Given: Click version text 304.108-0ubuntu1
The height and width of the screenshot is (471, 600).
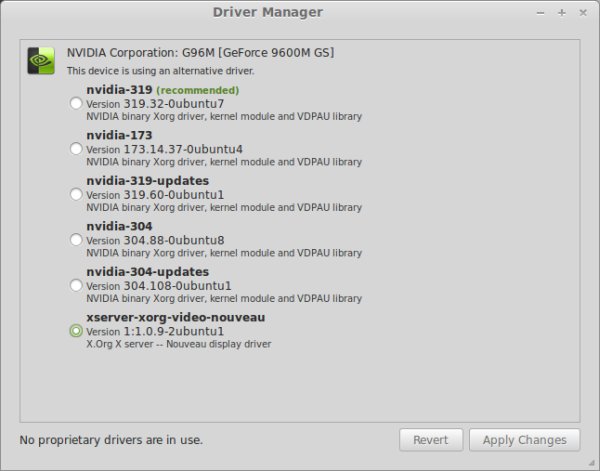Looking at the screenshot, I should [x=178, y=286].
